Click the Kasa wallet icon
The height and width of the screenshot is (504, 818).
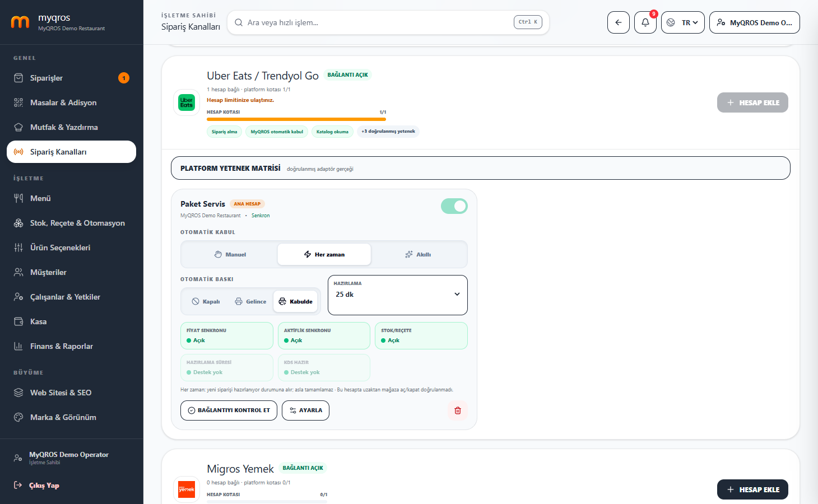pyautogui.click(x=18, y=321)
